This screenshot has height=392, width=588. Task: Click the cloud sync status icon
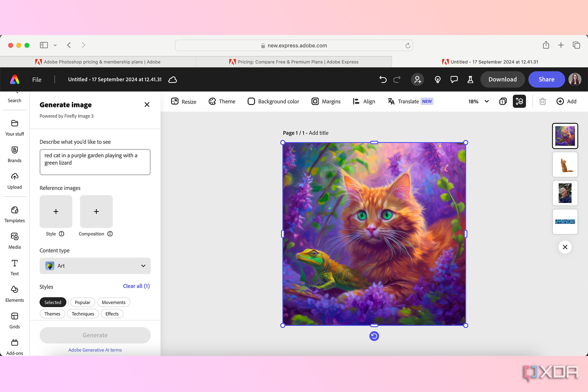[x=172, y=80]
